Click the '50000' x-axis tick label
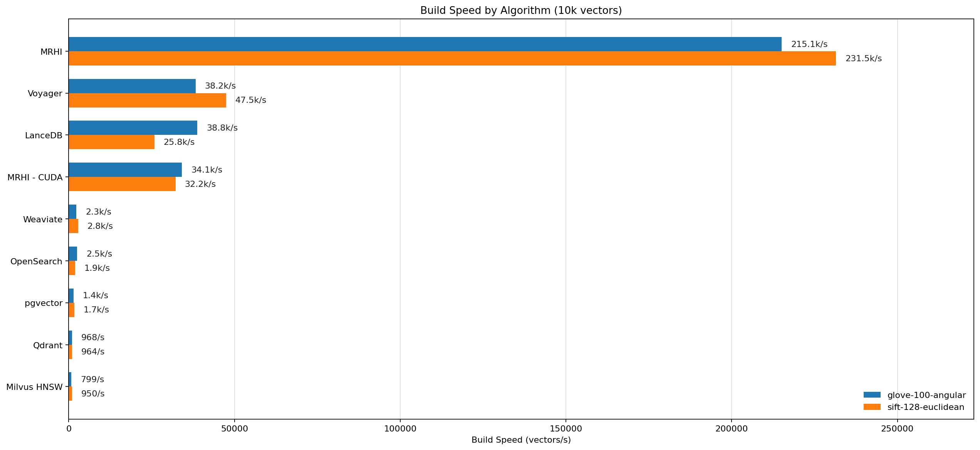980x450 pixels. (x=235, y=429)
